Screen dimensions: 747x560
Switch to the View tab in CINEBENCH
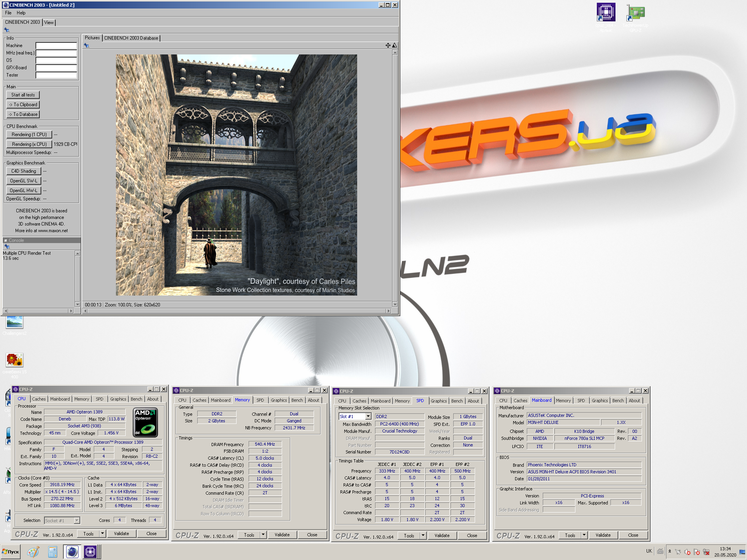point(49,23)
